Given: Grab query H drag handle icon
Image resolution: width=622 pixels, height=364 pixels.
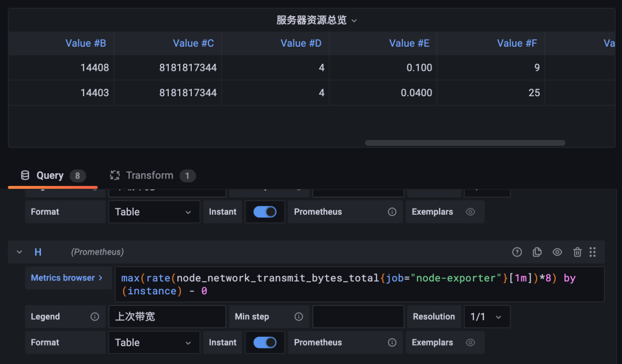Looking at the screenshot, I should (x=593, y=252).
